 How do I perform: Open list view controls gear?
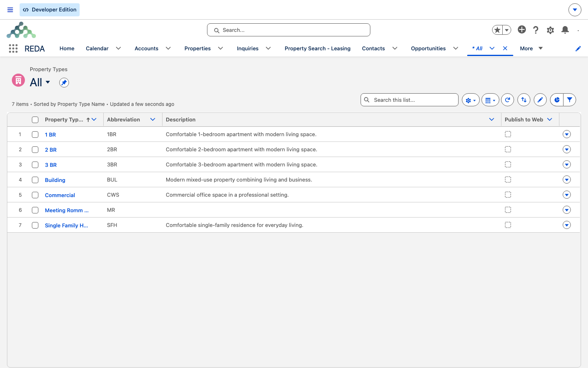[470, 100]
